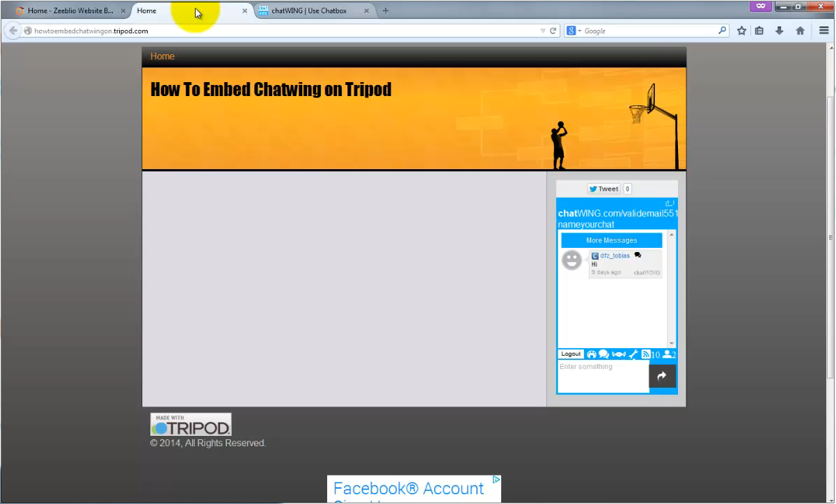Send message with the arrow button
836x504 pixels.
click(x=662, y=376)
